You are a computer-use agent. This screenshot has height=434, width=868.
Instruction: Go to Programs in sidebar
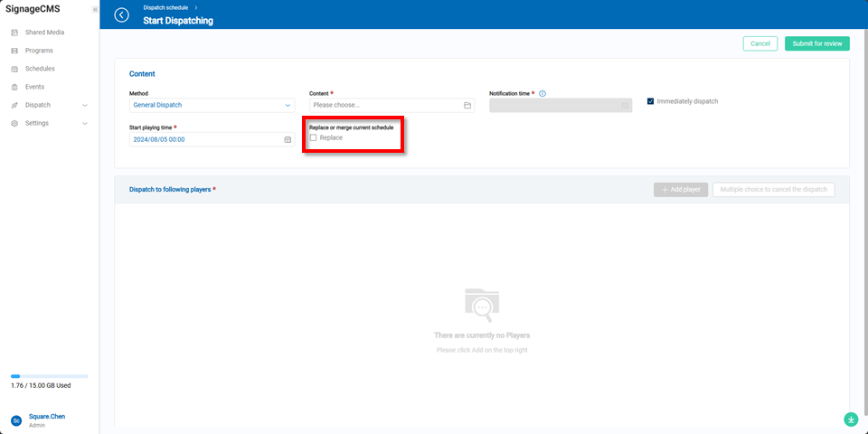pyautogui.click(x=39, y=51)
